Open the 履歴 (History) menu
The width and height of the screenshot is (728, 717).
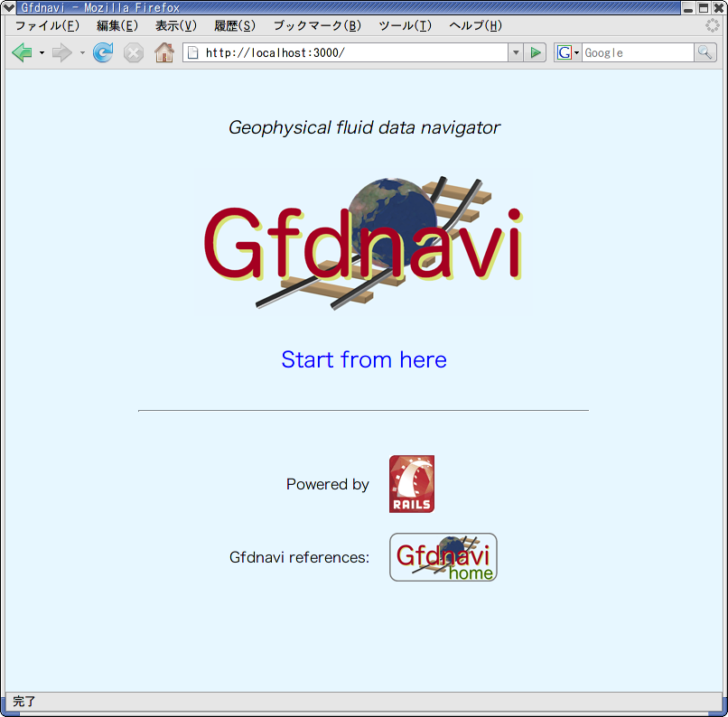click(x=234, y=26)
